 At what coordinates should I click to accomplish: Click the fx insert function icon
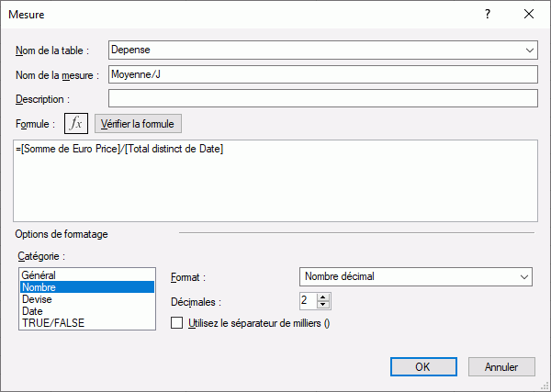click(x=76, y=123)
